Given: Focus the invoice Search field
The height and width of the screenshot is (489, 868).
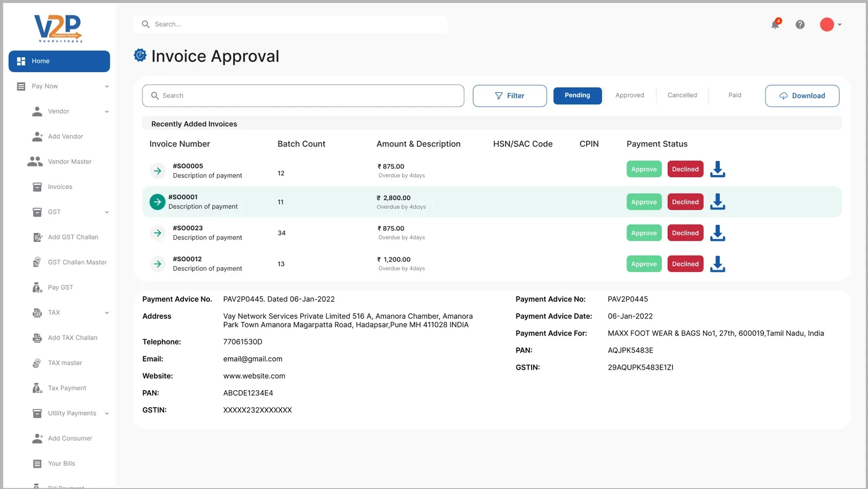Looking at the screenshot, I should coord(303,96).
